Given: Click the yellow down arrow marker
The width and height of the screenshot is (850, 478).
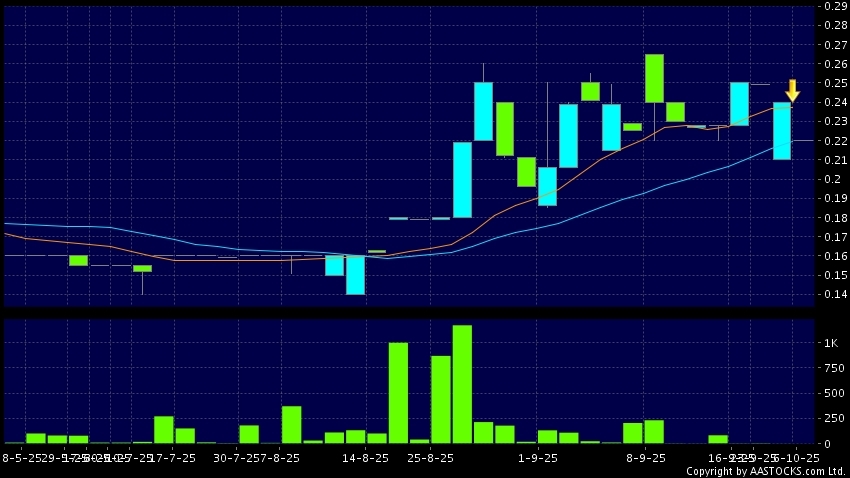Looking at the screenshot, I should click(x=792, y=90).
